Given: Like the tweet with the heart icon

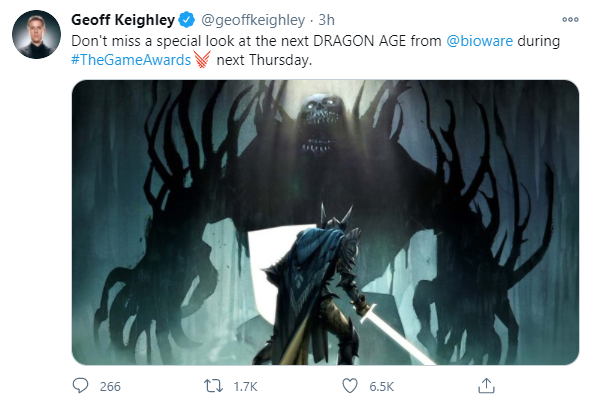Looking at the screenshot, I should 350,386.
